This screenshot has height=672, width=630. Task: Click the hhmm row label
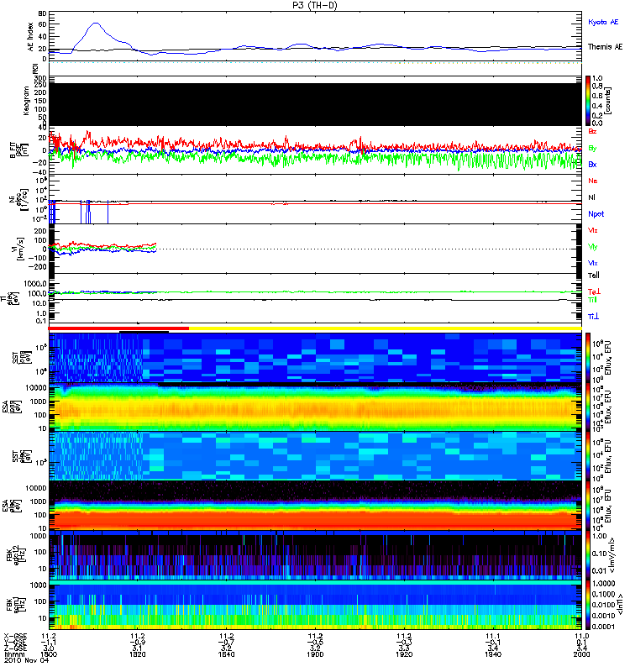click(x=14, y=654)
